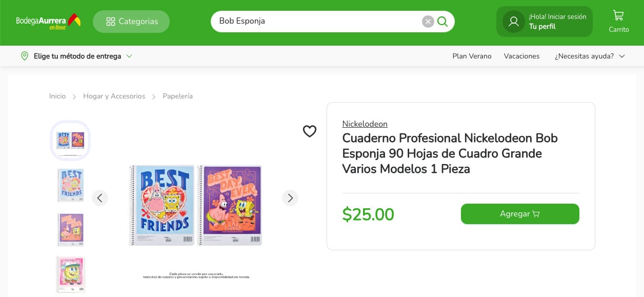Screen dimensions: 644x297
Task: Open the Vacaciones link
Action: pos(521,56)
